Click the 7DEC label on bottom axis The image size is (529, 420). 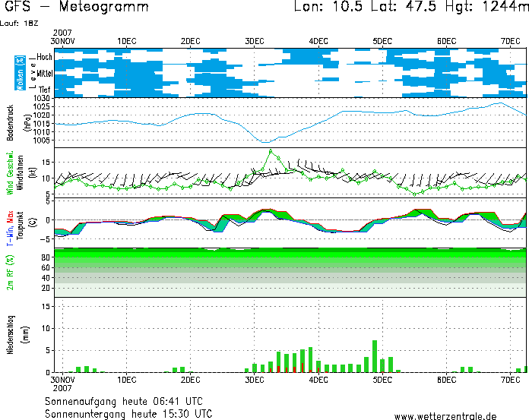[x=510, y=378]
